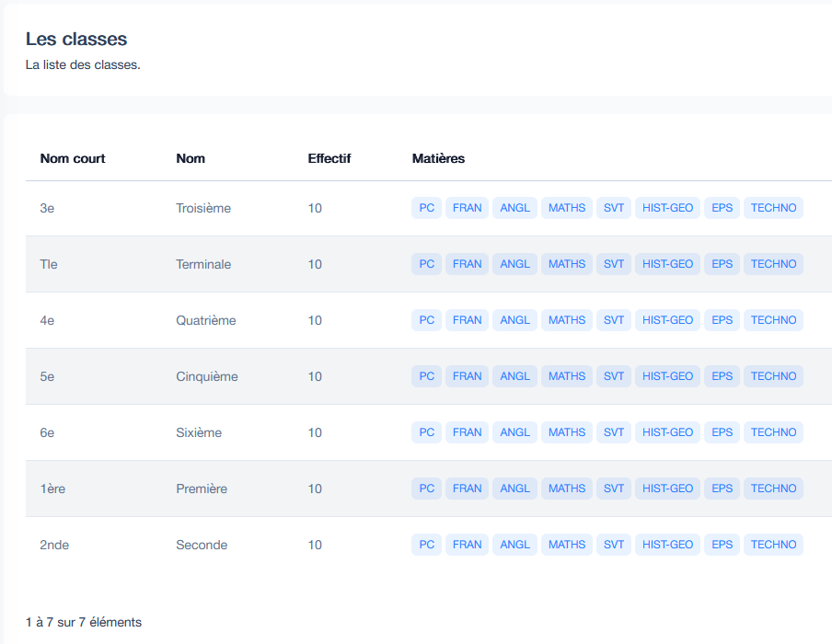
Task: Click the pagination text showing 7 éléments
Action: tap(83, 622)
